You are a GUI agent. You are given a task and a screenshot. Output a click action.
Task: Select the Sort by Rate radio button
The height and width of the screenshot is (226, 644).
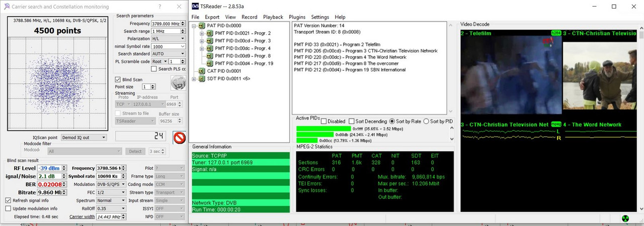click(x=392, y=121)
